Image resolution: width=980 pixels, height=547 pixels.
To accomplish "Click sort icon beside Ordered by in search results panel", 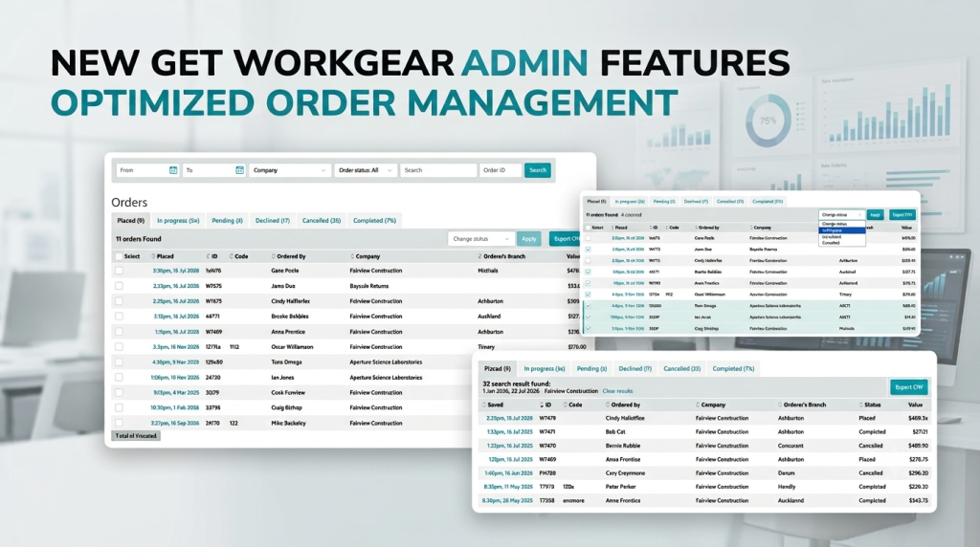I will point(608,405).
